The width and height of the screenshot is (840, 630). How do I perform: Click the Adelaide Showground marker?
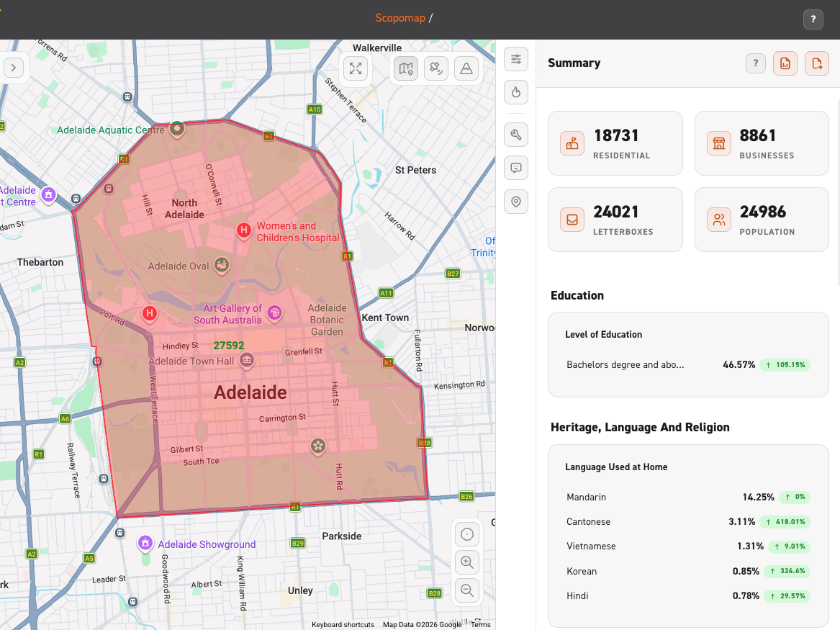145,543
